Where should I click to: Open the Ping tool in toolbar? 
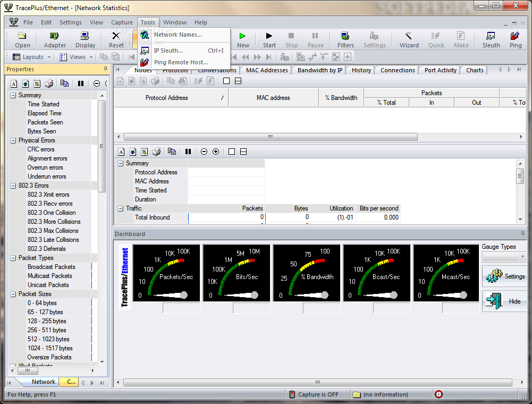click(x=516, y=40)
